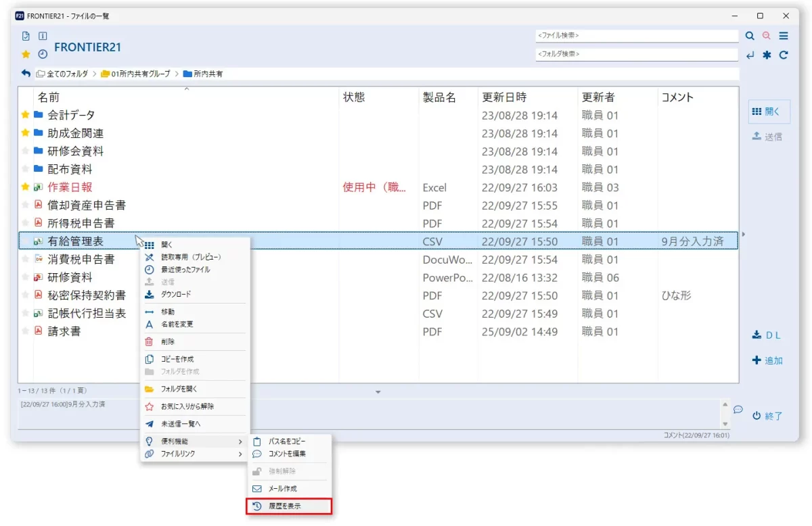Go to 全てのフォルダ in the breadcrumb
Viewport: 812px width, 526px height.
(62, 74)
